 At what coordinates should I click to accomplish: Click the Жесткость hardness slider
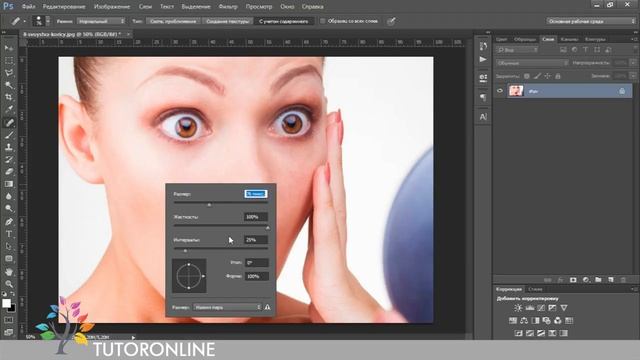(x=221, y=225)
